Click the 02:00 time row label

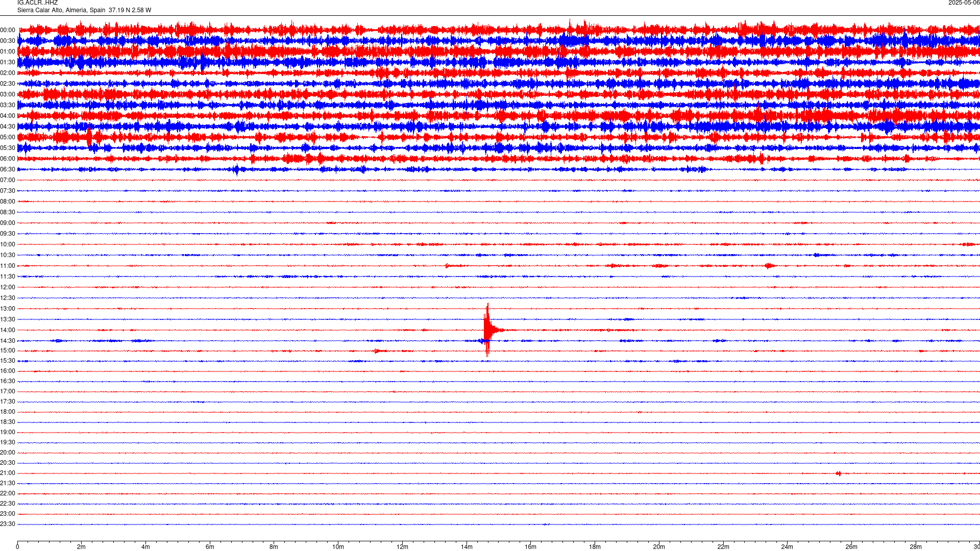tap(8, 73)
